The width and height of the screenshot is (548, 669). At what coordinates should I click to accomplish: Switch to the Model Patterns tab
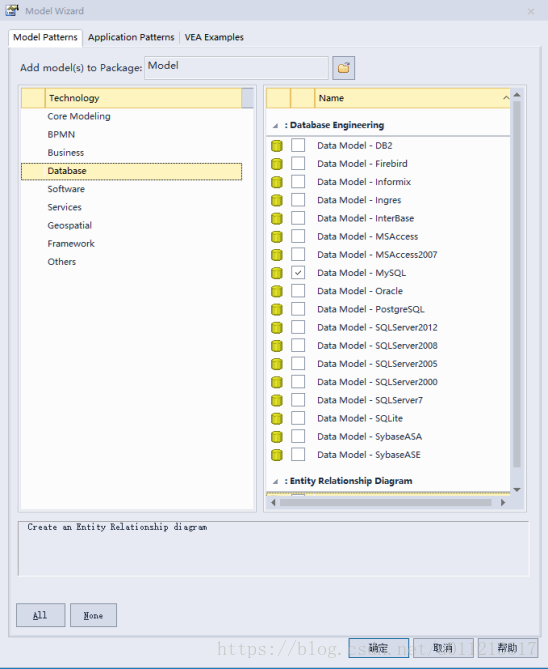(x=45, y=37)
